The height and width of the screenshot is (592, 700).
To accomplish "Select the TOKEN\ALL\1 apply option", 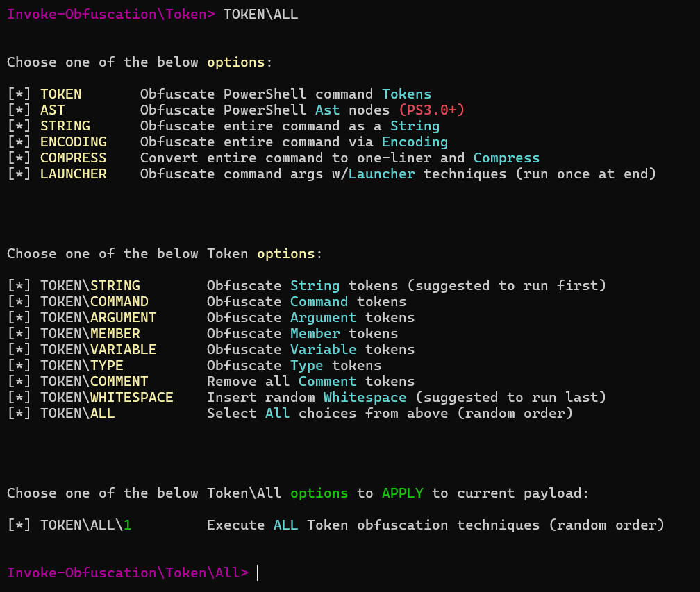I will click(x=85, y=525).
